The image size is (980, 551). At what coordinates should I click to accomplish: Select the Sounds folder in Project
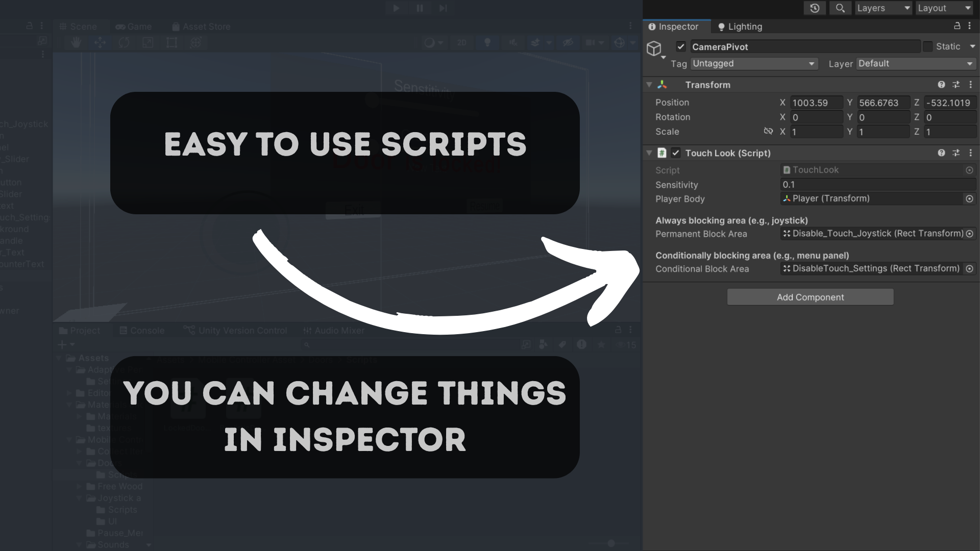(x=107, y=545)
